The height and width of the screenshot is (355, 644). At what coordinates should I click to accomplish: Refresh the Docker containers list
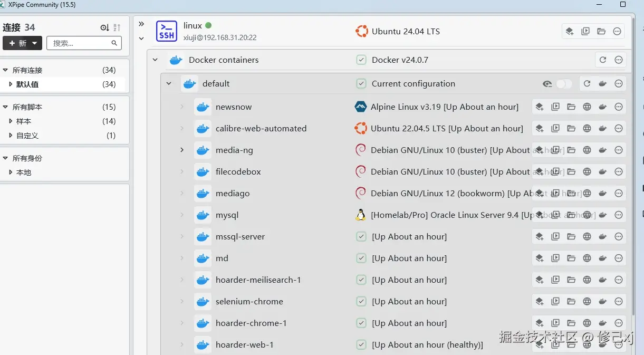603,60
